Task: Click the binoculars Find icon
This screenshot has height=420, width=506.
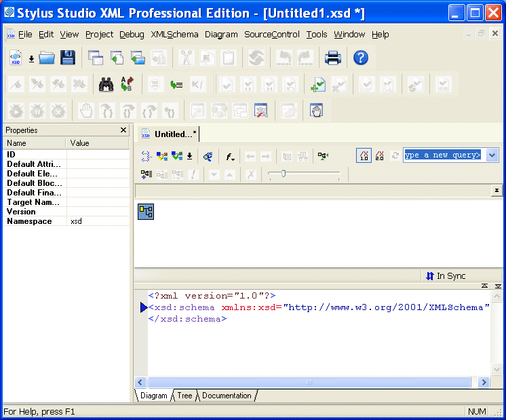Action: (x=106, y=84)
